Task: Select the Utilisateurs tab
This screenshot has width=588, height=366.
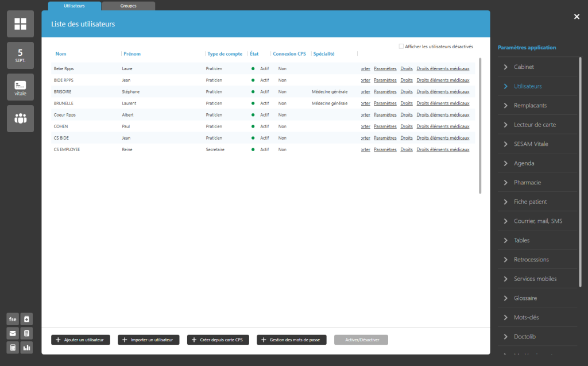Action: pyautogui.click(x=74, y=6)
